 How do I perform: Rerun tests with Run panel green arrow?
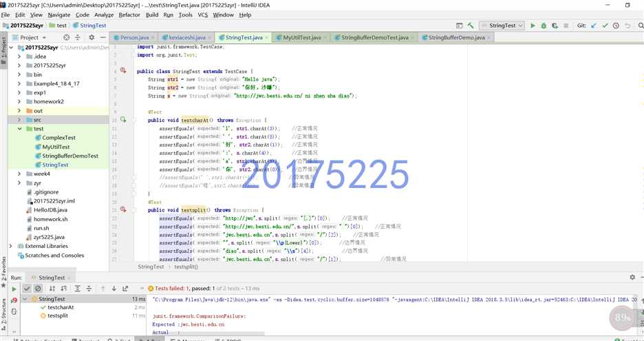[14, 289]
